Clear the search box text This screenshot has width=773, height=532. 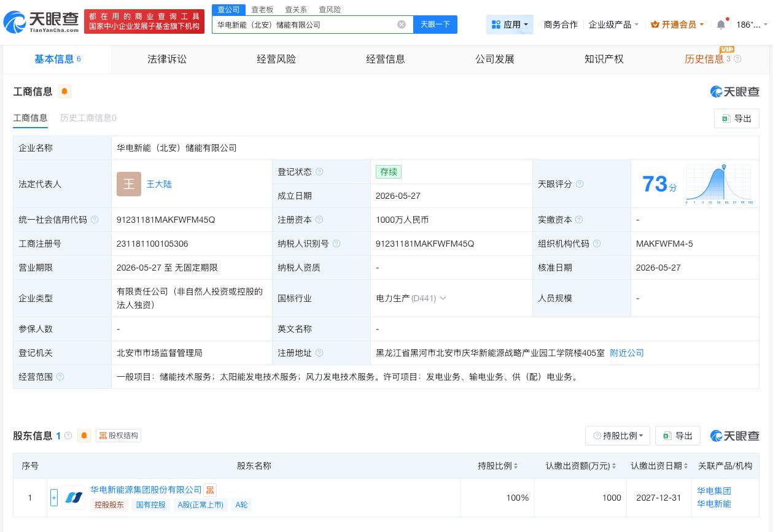tap(402, 25)
